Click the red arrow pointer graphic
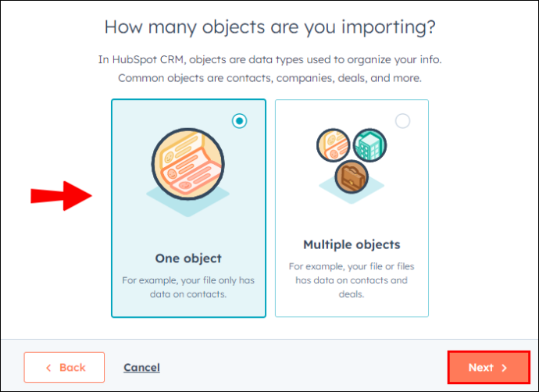 click(61, 196)
